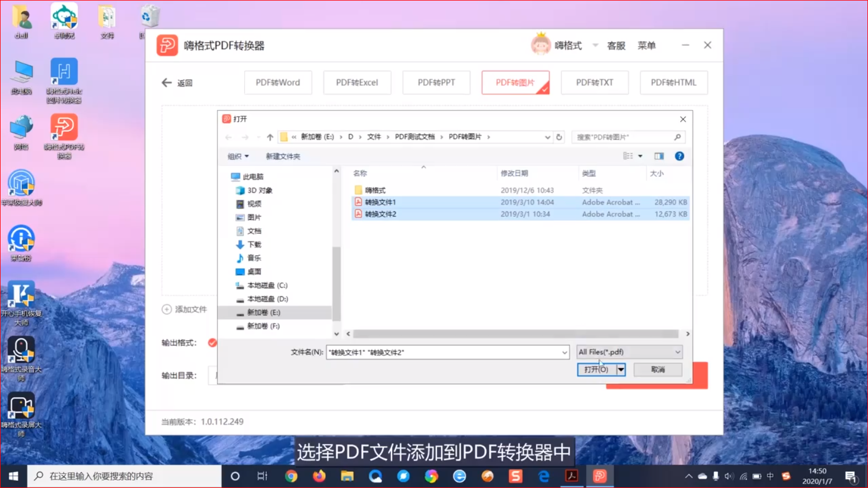The image size is (868, 488).
Task: Click the 嗨格式 user avatar icon
Action: (x=541, y=44)
